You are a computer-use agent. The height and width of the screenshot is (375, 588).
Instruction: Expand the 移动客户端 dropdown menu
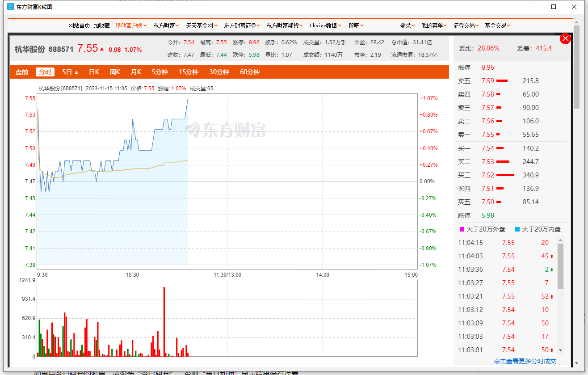point(131,25)
